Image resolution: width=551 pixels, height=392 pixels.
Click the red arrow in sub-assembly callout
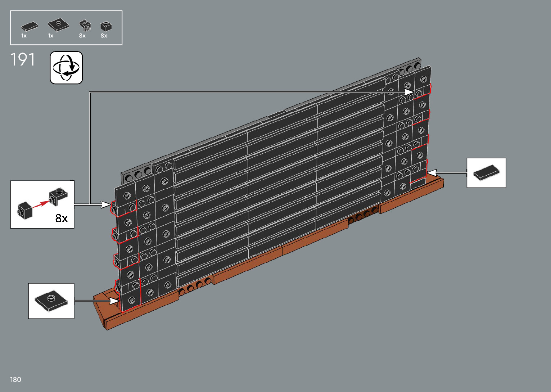click(40, 204)
